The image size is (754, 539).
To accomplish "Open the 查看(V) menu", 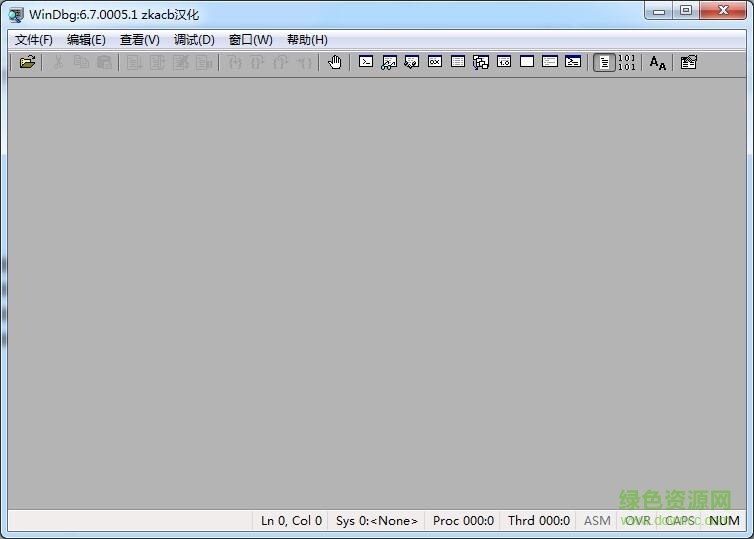I will point(139,40).
